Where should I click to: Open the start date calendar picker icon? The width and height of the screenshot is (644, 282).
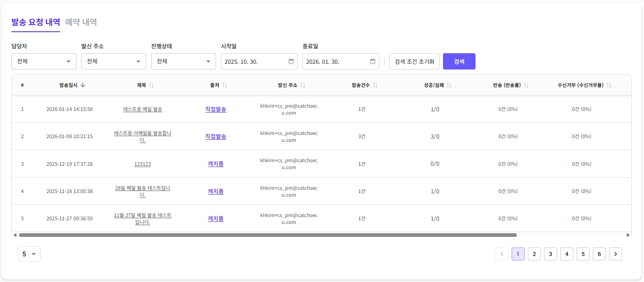(291, 62)
